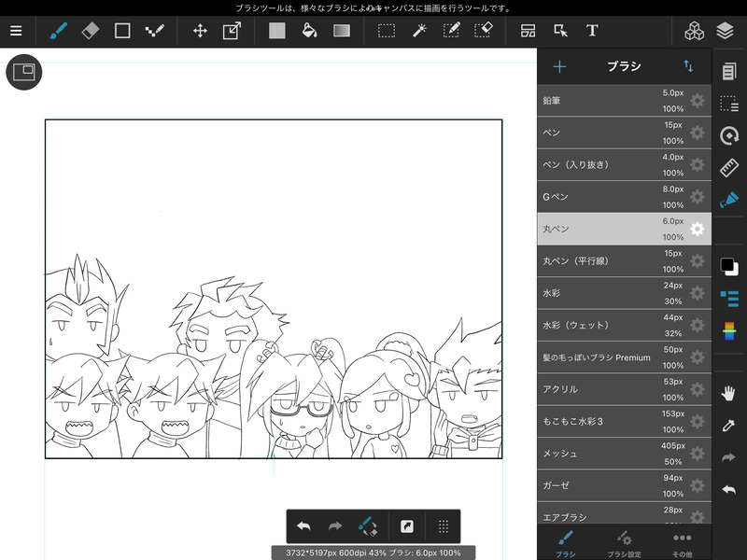Select 髪の毛っぽいブラシ Premium brush
This screenshot has height=560, width=747.
pyautogui.click(x=624, y=357)
